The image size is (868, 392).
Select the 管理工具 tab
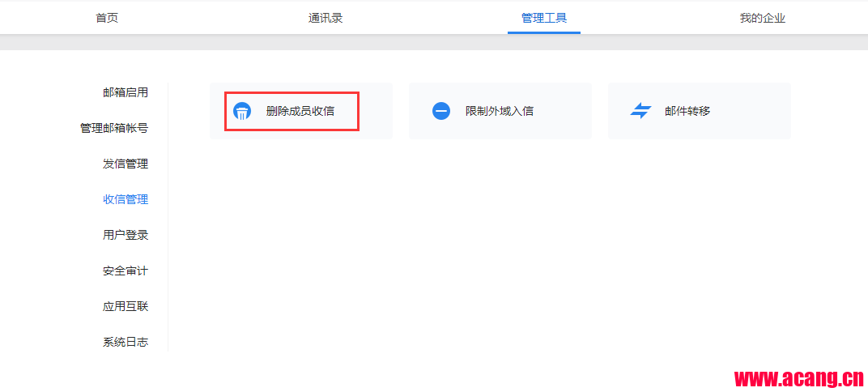(544, 19)
